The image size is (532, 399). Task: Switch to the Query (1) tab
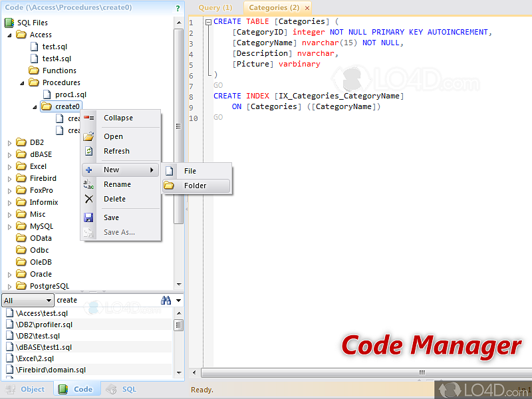click(215, 8)
